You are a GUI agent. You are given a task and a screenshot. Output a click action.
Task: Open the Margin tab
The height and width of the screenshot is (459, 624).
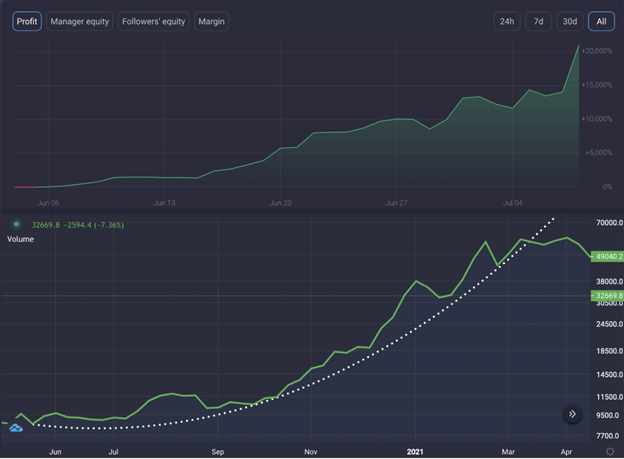tap(211, 21)
